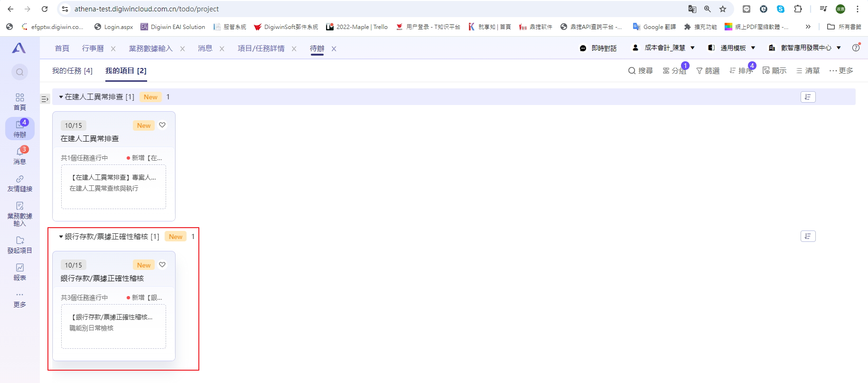868x383 pixels.
Task: Switch to 消息 tab
Action: (205, 48)
